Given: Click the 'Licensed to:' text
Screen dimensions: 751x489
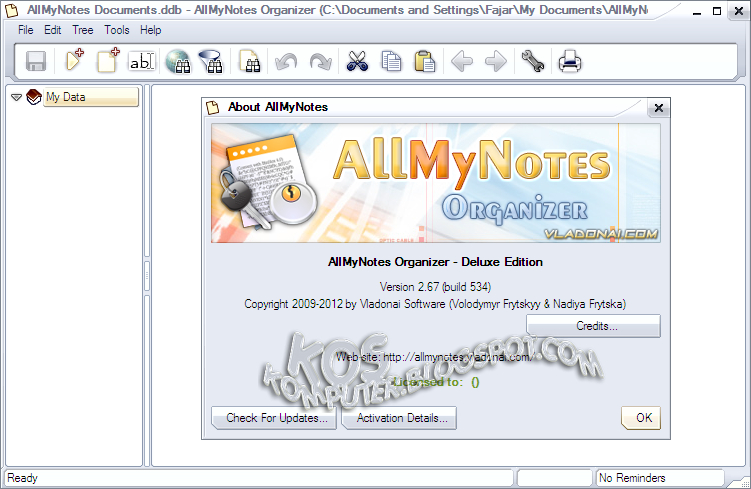Looking at the screenshot, I should point(428,382).
